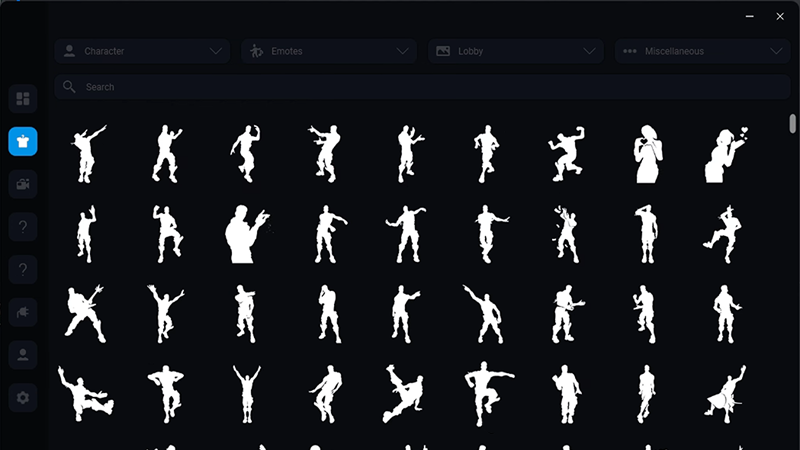
Task: Select the breakdance handstand emote silhouette
Action: [403, 393]
